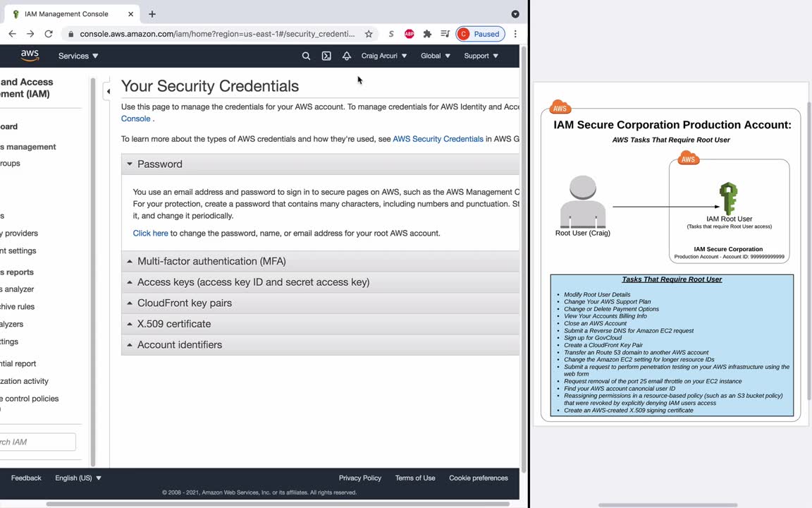Go forward with browser forward arrow

tap(30, 34)
